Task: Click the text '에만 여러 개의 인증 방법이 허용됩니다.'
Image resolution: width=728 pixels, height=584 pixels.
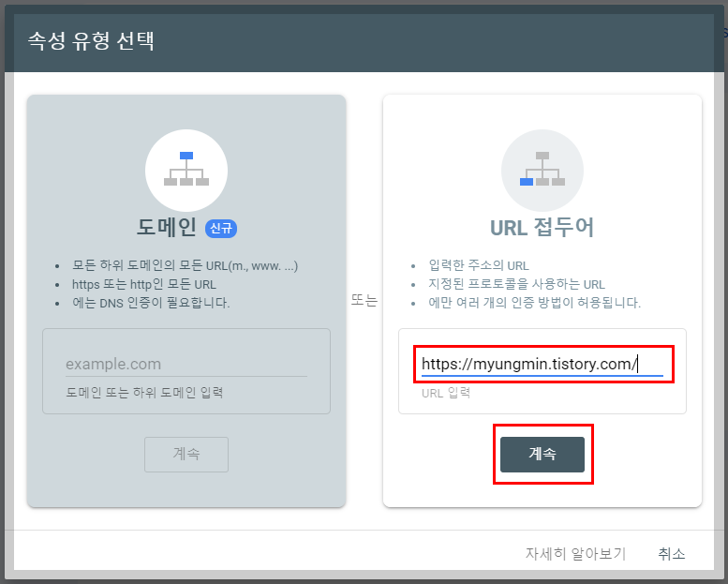Action: pyautogui.click(x=534, y=303)
